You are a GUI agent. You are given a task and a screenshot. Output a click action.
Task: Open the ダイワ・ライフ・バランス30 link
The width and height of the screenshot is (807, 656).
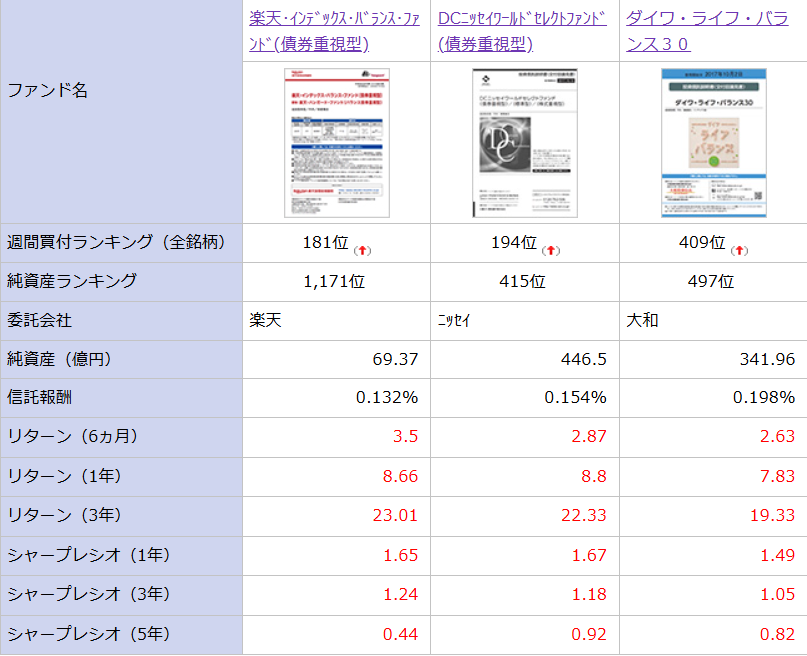point(707,31)
